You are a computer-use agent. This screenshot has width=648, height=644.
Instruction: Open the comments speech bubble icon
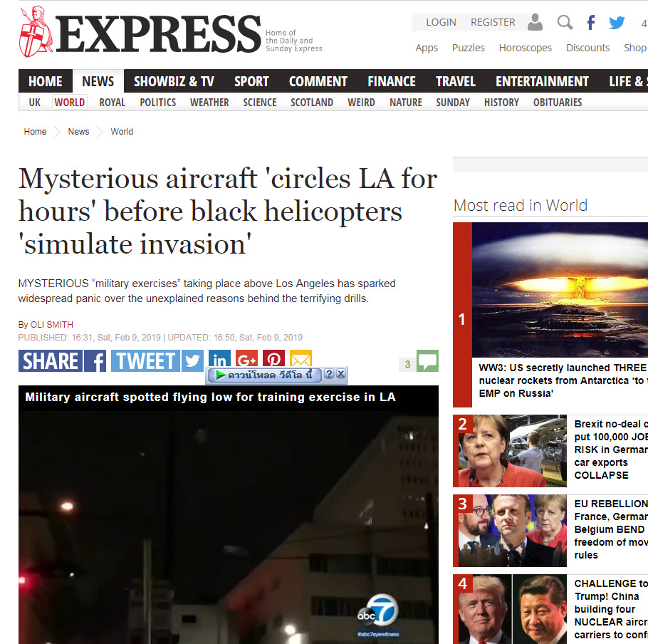[x=427, y=361]
